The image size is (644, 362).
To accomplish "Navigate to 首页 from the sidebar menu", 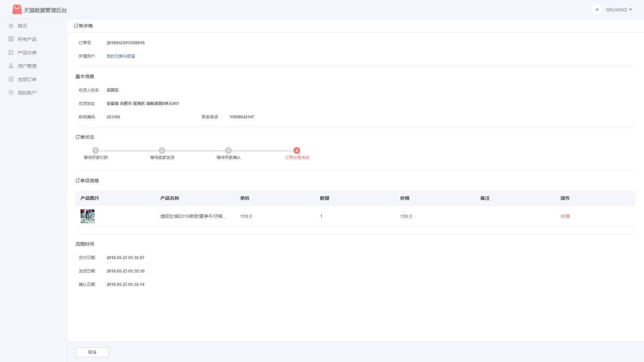I will pyautogui.click(x=22, y=25).
